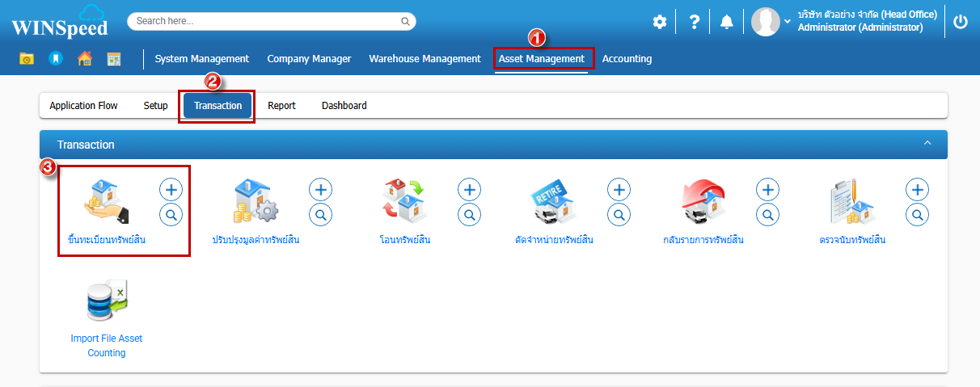The width and height of the screenshot is (980, 387).
Task: Open notifications bell icon
Action: pos(727,22)
